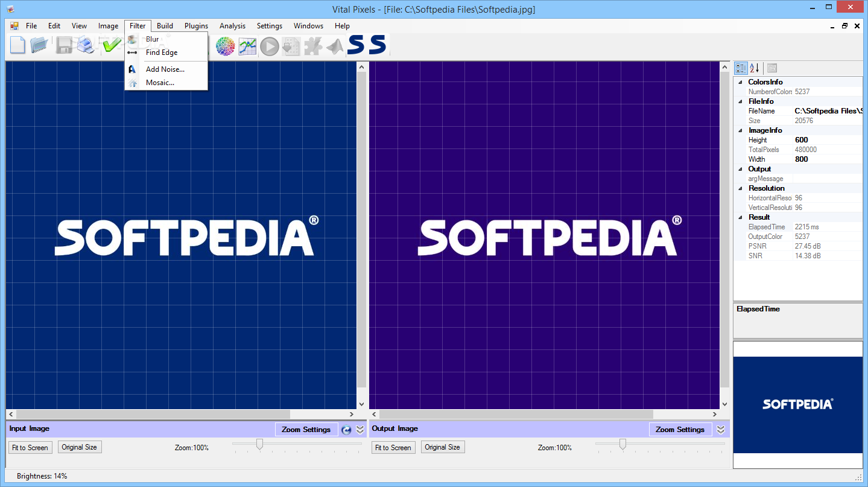Click the output image horizontal scrollbar left arrow

375,415
